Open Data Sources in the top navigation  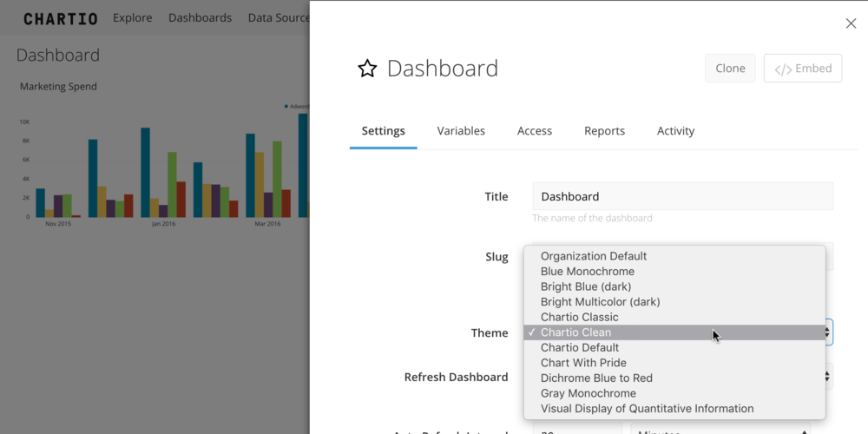click(279, 17)
